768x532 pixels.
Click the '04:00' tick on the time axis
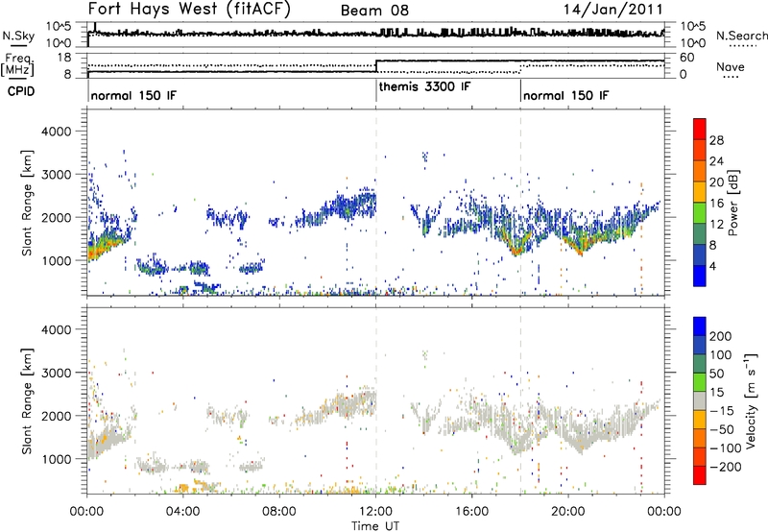pos(183,511)
